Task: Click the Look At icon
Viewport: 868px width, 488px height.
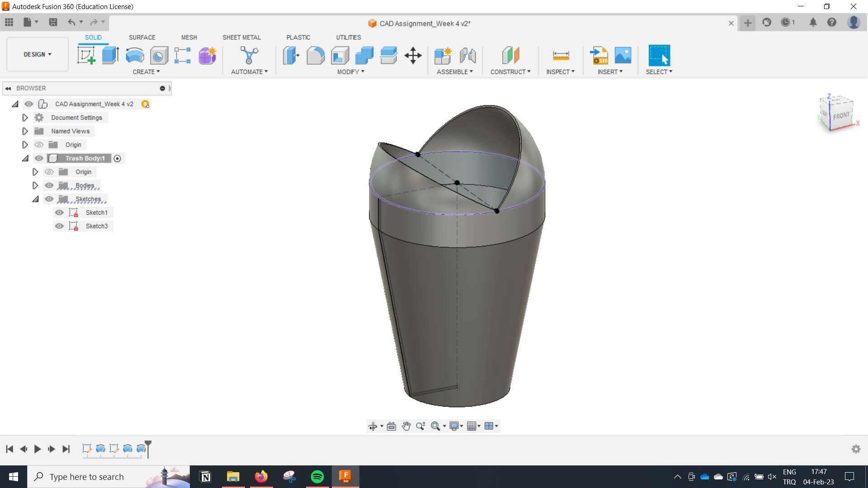Action: (x=392, y=426)
